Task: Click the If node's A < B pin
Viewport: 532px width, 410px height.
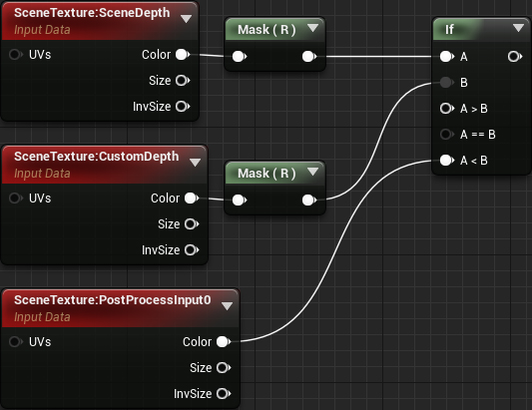Action: tap(447, 160)
